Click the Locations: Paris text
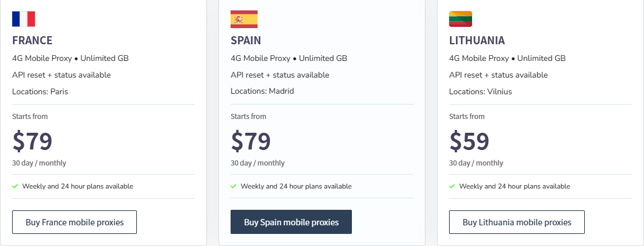Image resolution: width=644 pixels, height=246 pixels. tap(40, 91)
